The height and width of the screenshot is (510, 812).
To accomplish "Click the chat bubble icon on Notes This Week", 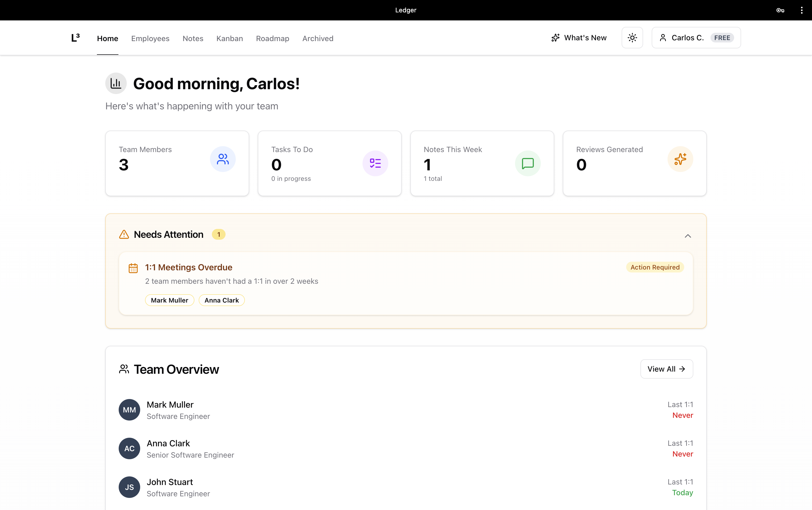I will point(528,163).
